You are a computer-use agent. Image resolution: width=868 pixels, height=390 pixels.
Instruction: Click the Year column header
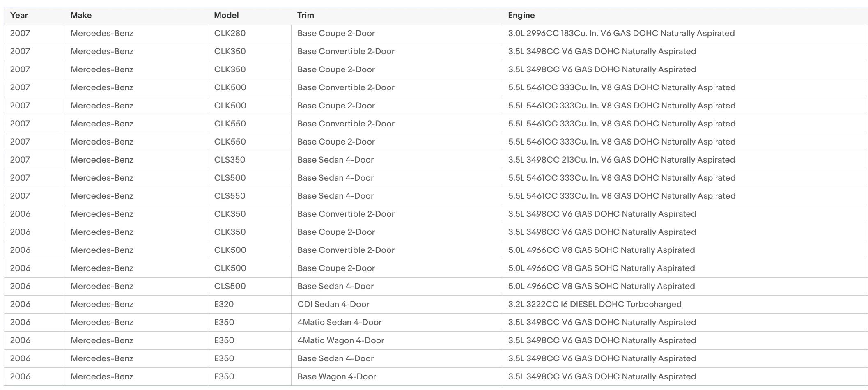(x=34, y=16)
